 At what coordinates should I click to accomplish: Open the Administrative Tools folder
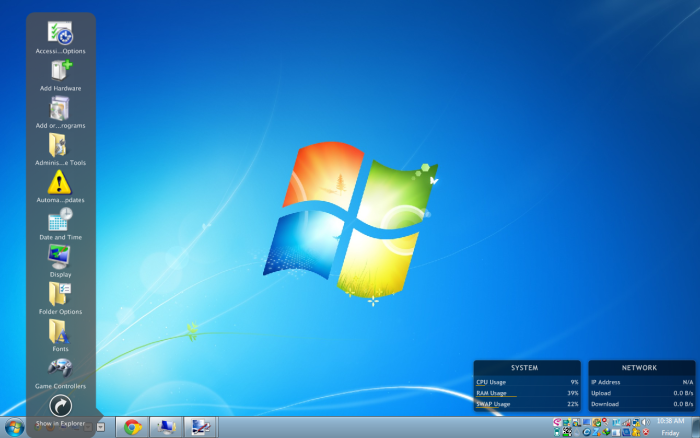pyautogui.click(x=60, y=150)
